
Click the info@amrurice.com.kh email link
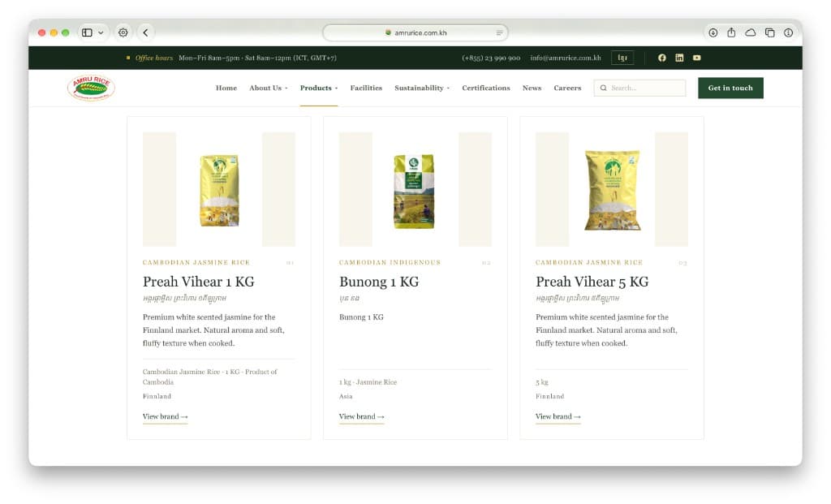point(566,58)
